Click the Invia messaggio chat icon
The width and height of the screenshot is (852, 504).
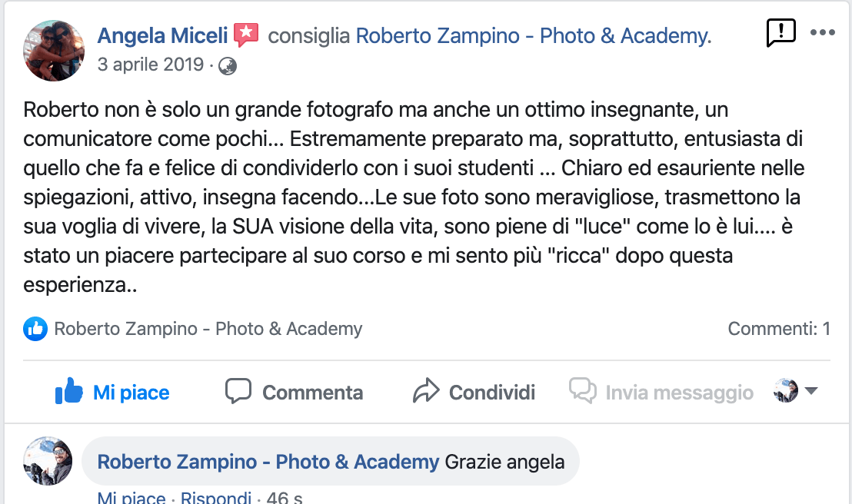click(x=582, y=392)
